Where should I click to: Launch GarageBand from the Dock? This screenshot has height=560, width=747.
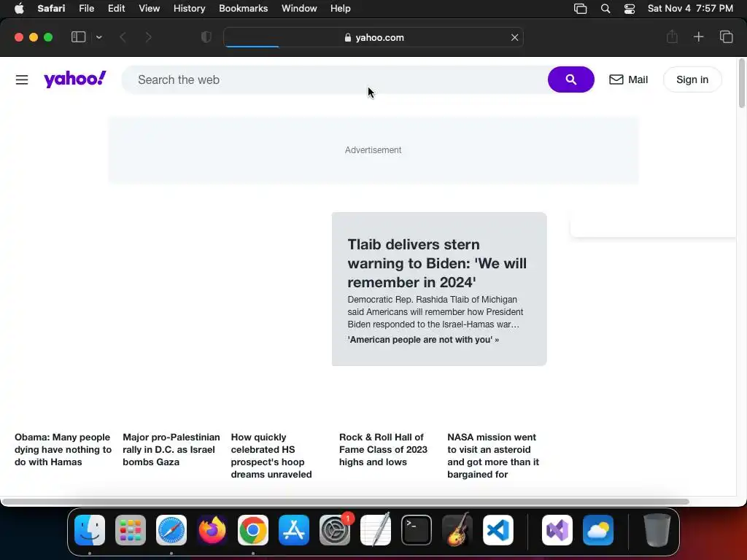pyautogui.click(x=457, y=530)
